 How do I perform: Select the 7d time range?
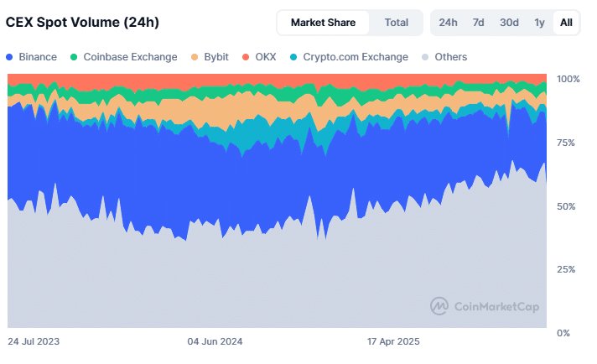tap(478, 23)
